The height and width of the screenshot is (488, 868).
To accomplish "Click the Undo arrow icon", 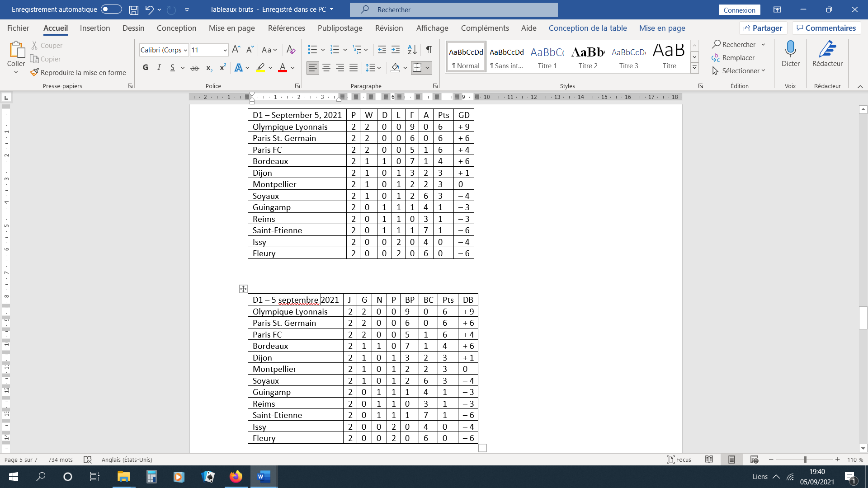I will coord(149,9).
